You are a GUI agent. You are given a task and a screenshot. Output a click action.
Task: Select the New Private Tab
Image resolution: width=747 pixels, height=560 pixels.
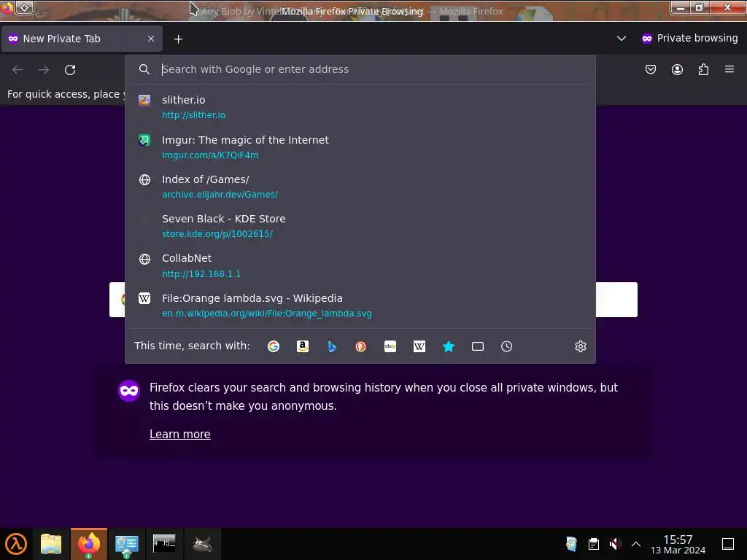click(x=82, y=39)
